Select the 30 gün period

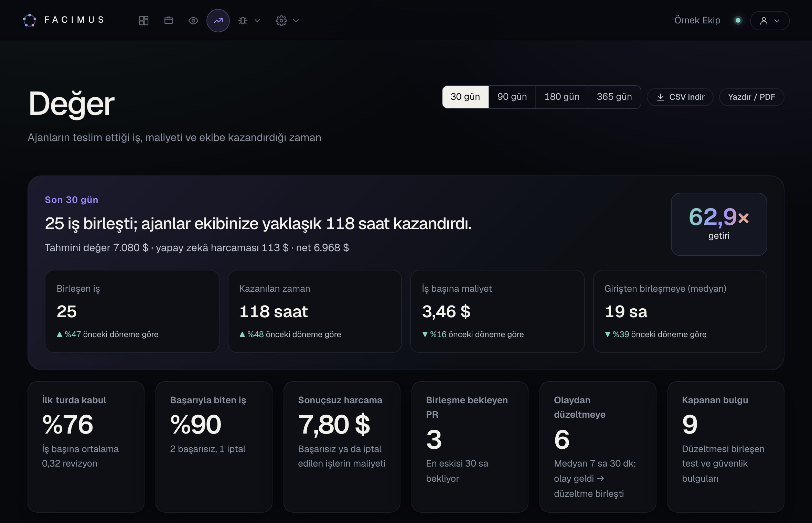pyautogui.click(x=465, y=97)
